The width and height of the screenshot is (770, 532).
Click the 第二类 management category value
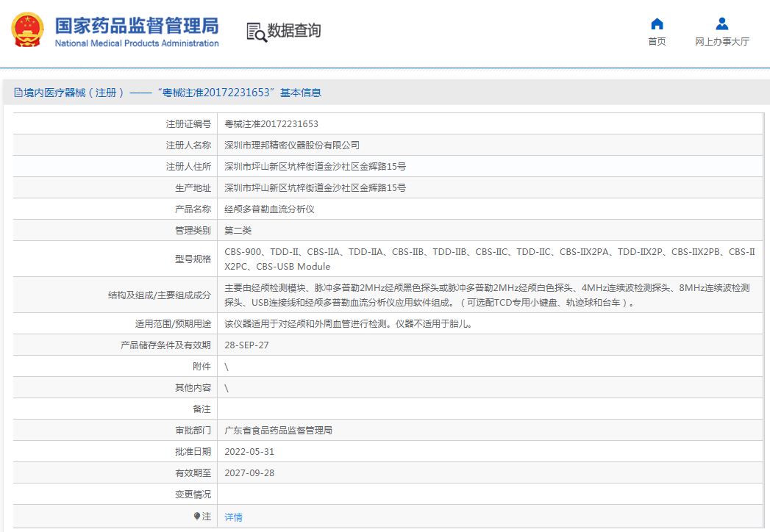click(238, 231)
